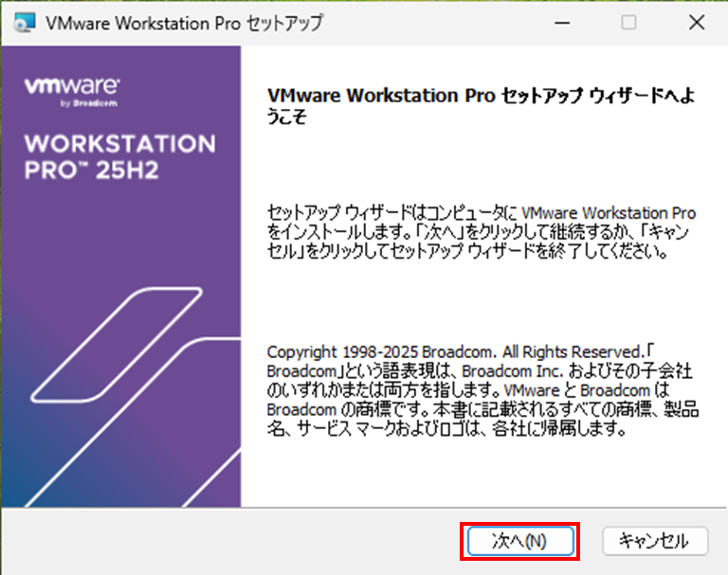Click the 次へ(N) button to continue
The width and height of the screenshot is (728, 575).
pos(519,540)
